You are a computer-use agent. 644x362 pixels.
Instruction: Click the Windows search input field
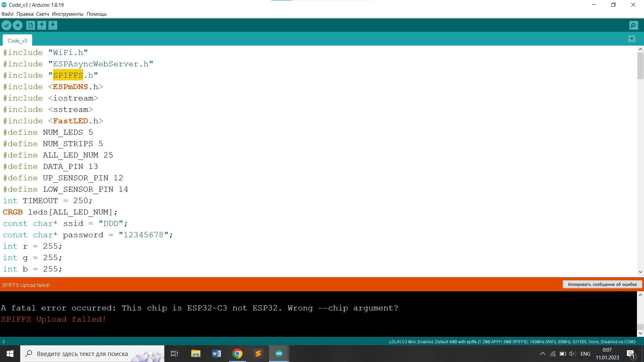(83, 354)
